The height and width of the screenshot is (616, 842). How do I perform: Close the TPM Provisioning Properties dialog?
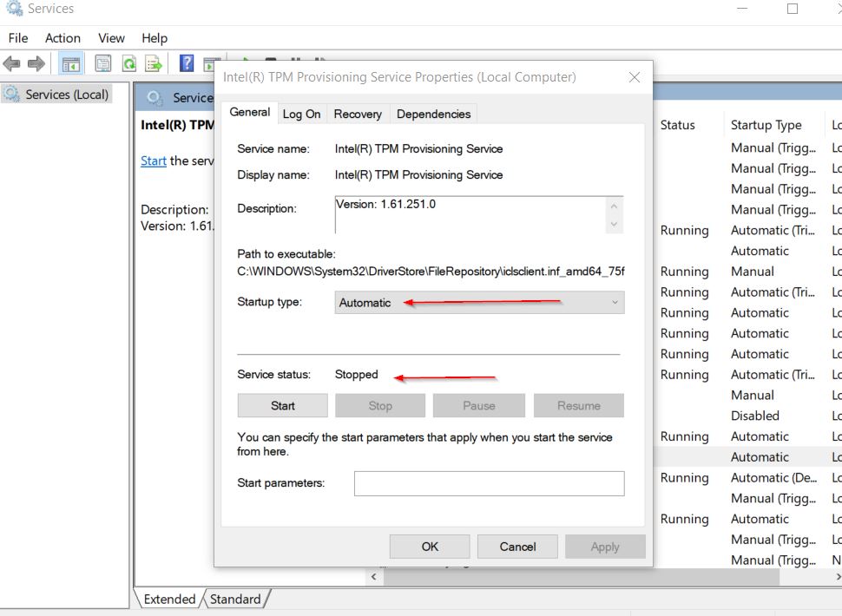click(x=635, y=77)
